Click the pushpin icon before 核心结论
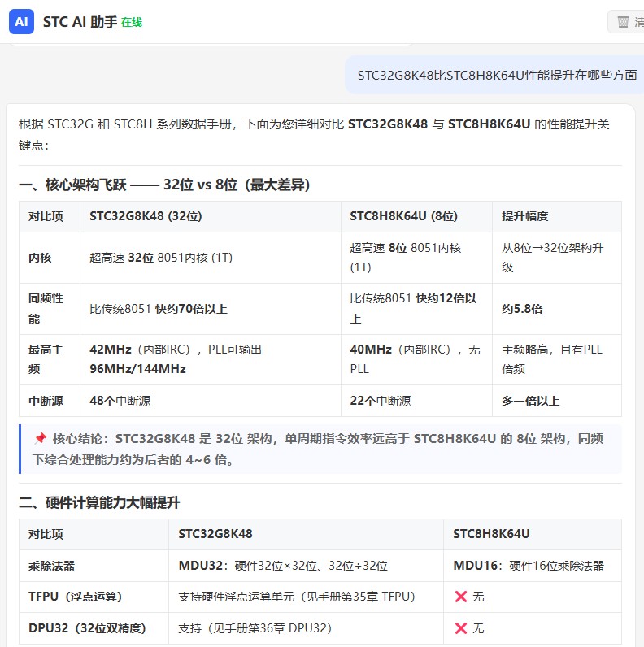 [x=40, y=438]
